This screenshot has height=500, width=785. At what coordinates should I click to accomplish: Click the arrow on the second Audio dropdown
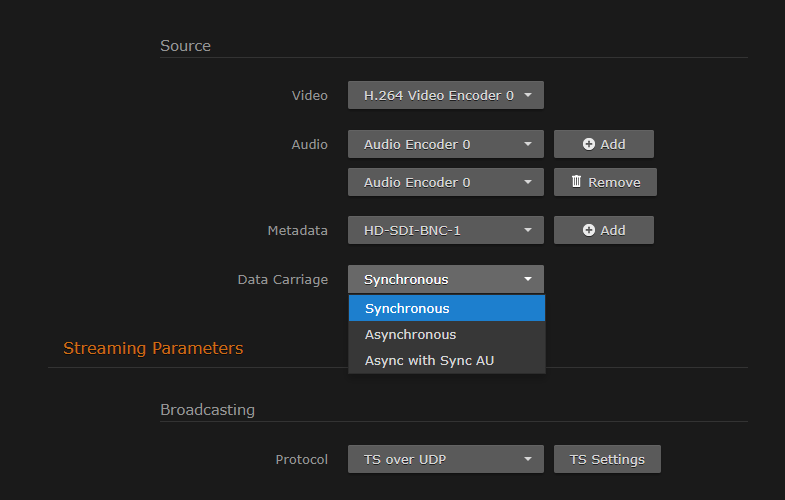[528, 182]
